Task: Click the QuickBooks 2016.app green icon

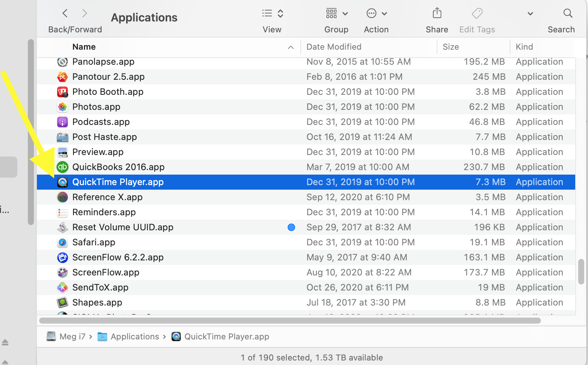Action: tap(62, 167)
